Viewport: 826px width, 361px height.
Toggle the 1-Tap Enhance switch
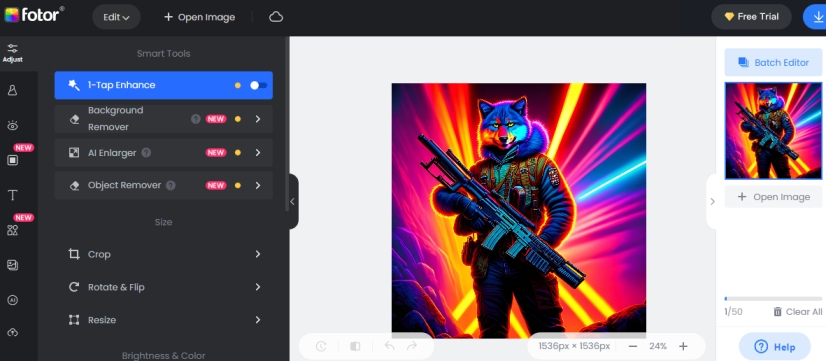[259, 85]
